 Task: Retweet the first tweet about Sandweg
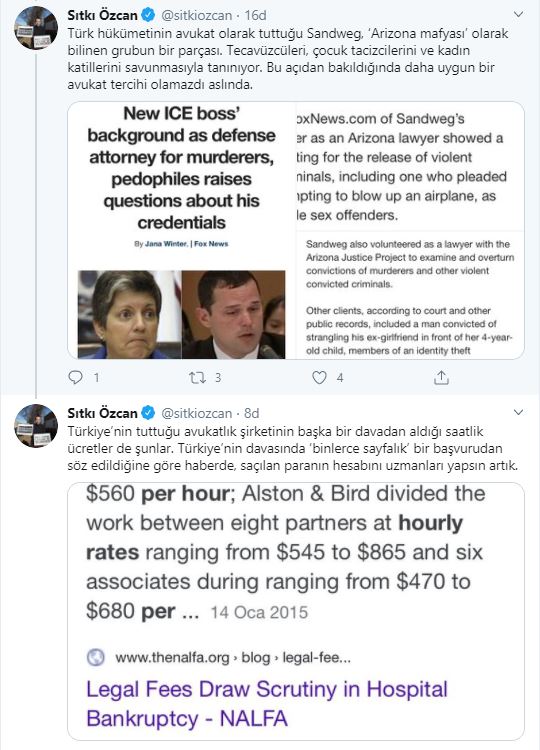(x=197, y=378)
